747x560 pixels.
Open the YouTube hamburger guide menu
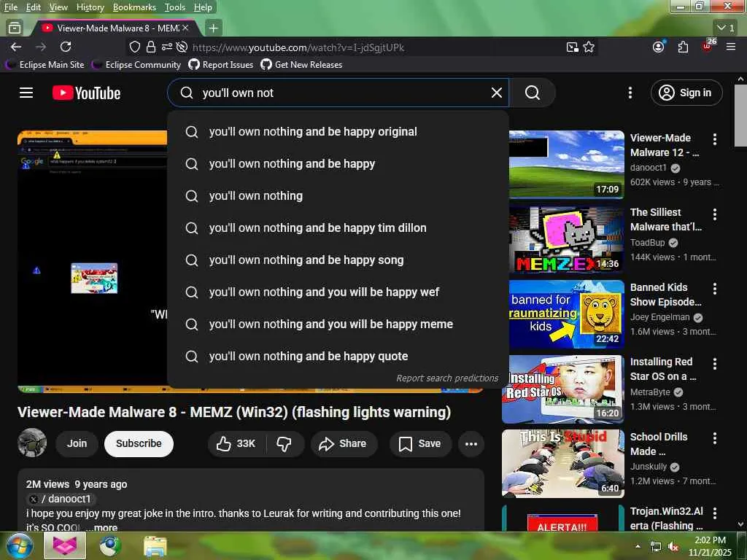point(26,93)
